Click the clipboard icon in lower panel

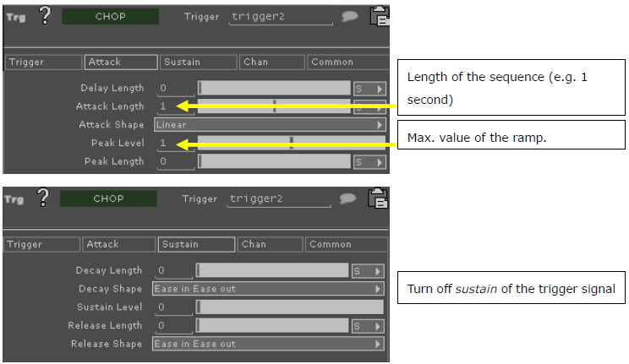(378, 198)
